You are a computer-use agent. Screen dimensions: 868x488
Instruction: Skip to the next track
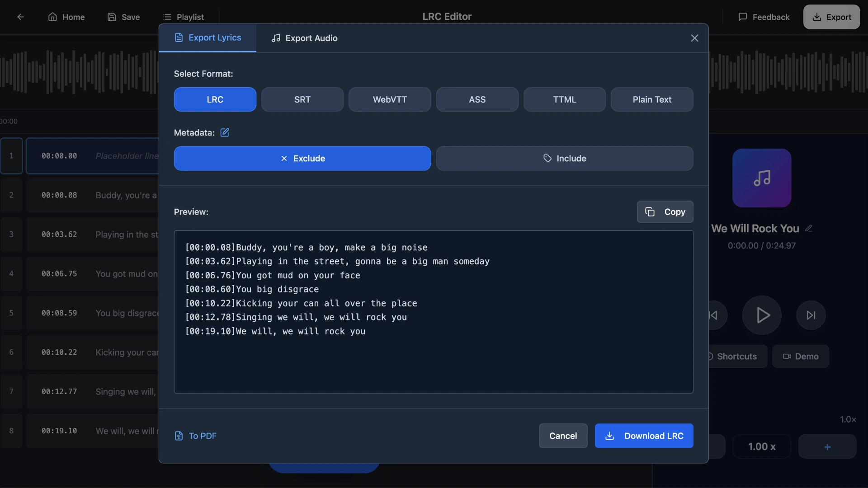pos(810,315)
